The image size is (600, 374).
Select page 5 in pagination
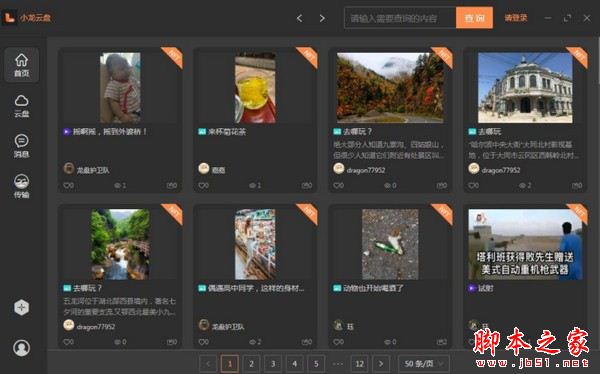click(x=316, y=364)
